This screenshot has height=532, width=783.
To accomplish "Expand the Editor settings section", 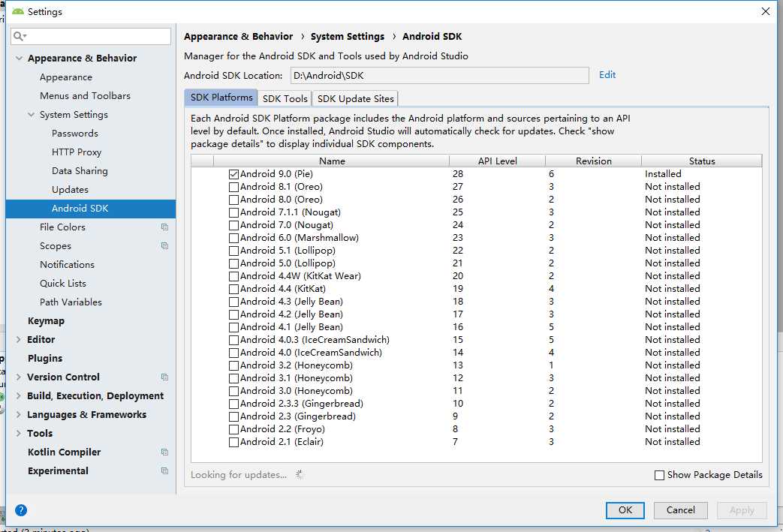I will click(19, 339).
